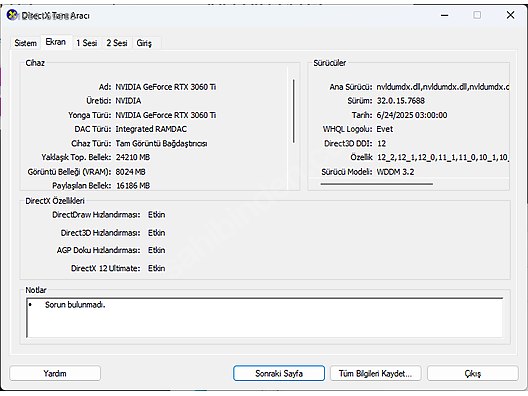The image size is (528, 396).
Task: Click 'Integrated RAMDAC' text
Action: (x=151, y=129)
